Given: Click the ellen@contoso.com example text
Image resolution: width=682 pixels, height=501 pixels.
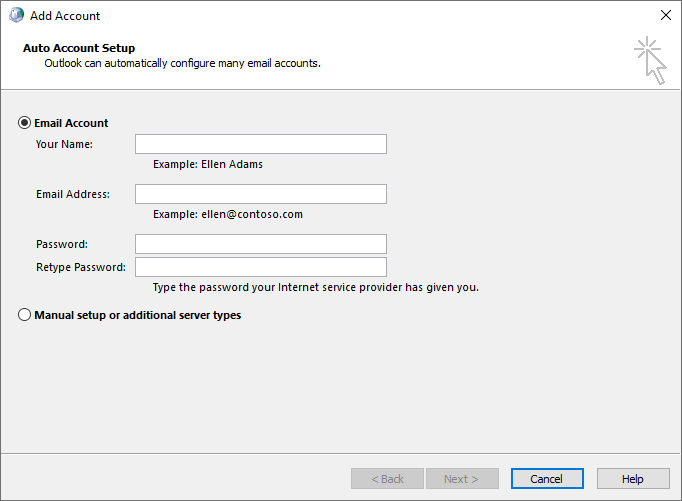Looking at the screenshot, I should point(228,214).
